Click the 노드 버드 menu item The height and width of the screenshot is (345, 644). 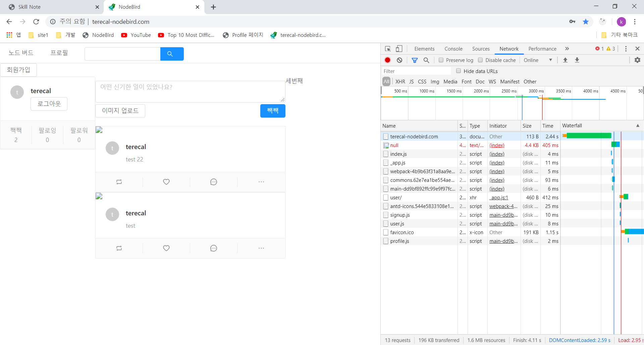[21, 53]
